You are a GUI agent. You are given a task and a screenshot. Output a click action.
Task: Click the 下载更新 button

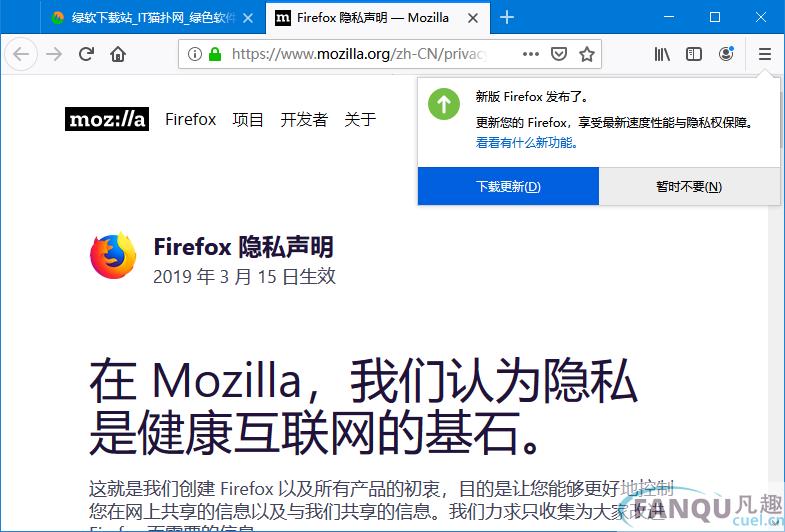[x=508, y=186]
